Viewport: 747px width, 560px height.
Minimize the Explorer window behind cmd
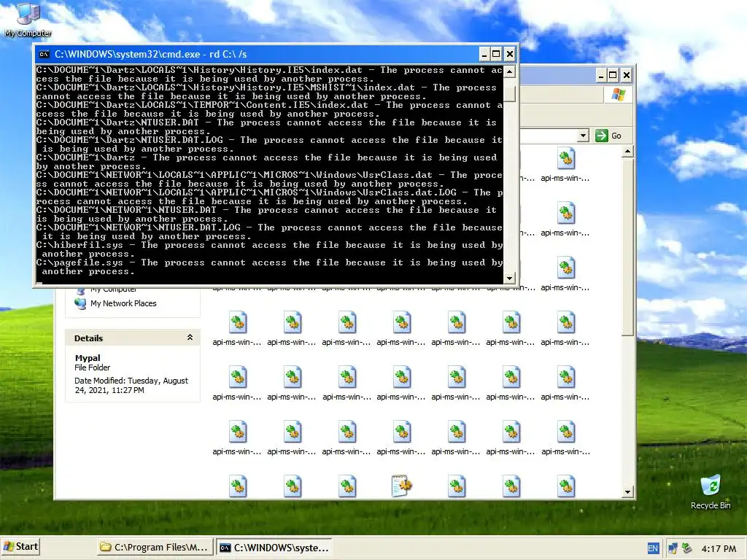tap(601, 75)
